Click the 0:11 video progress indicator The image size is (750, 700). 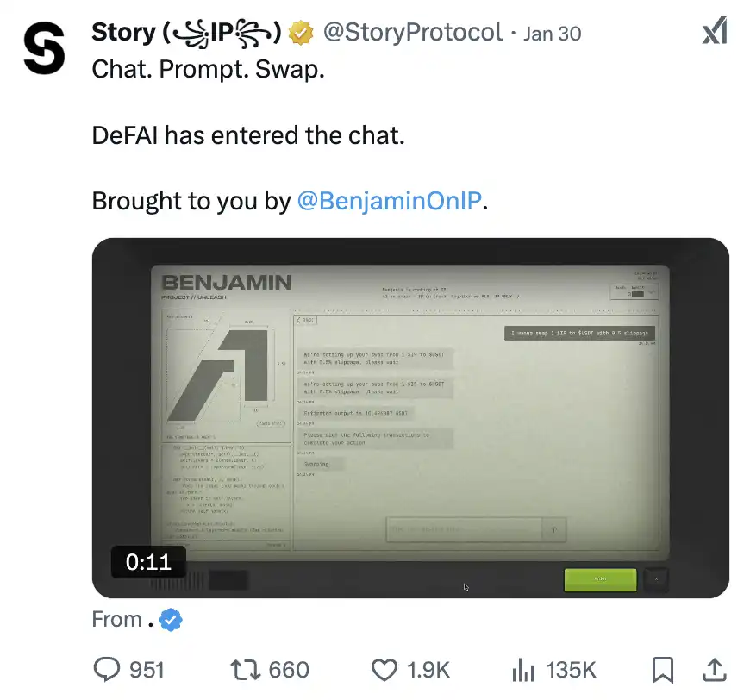[x=147, y=562]
